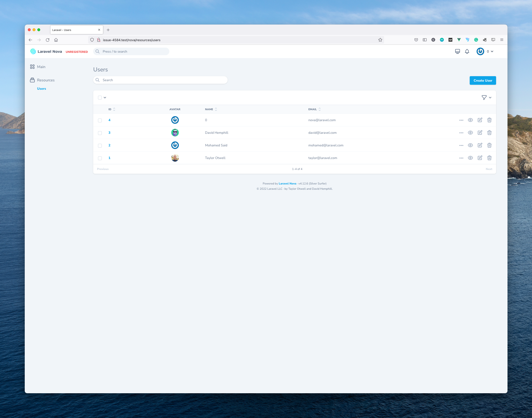Click the taylor@laravel.com avatar thumbnail
The height and width of the screenshot is (418, 532).
pos(175,158)
